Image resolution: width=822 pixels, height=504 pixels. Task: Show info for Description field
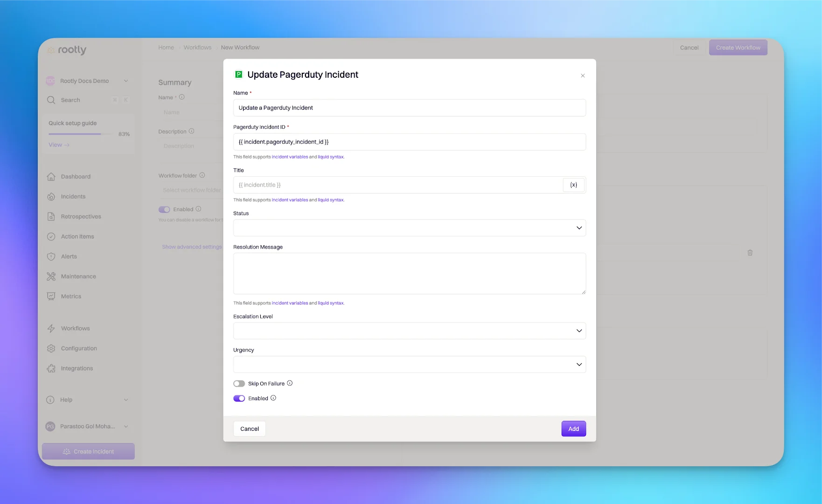click(192, 131)
